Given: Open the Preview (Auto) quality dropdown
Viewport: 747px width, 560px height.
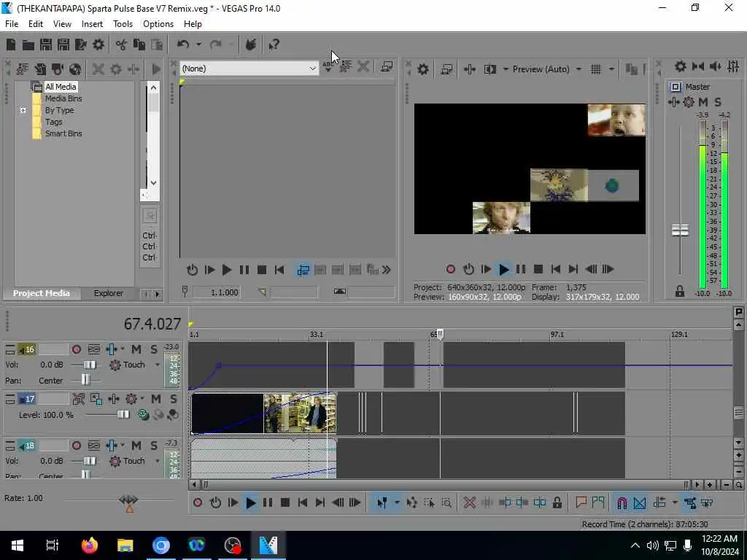Looking at the screenshot, I should (578, 69).
